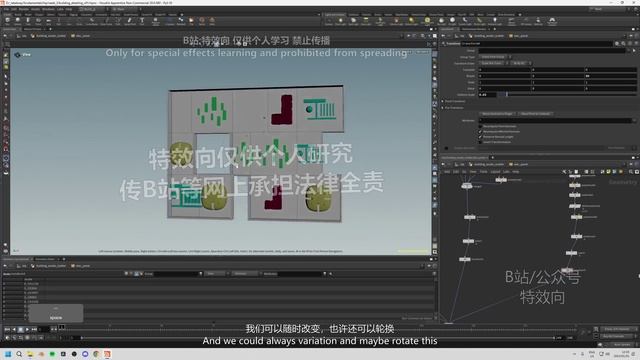This screenshot has width=640, height=360.
Task: Show primitives in the geometry spreadsheet
Action: 137,274
